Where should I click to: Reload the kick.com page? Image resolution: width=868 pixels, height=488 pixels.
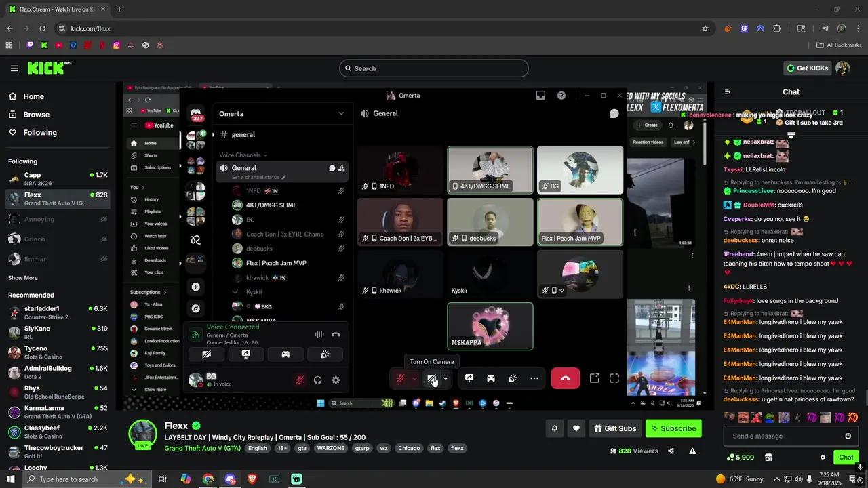[42, 28]
